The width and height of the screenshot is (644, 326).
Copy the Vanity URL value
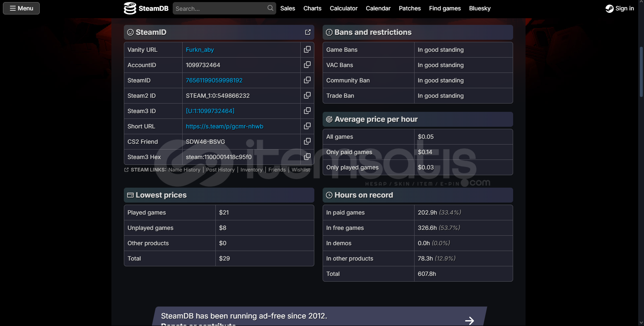[307, 49]
